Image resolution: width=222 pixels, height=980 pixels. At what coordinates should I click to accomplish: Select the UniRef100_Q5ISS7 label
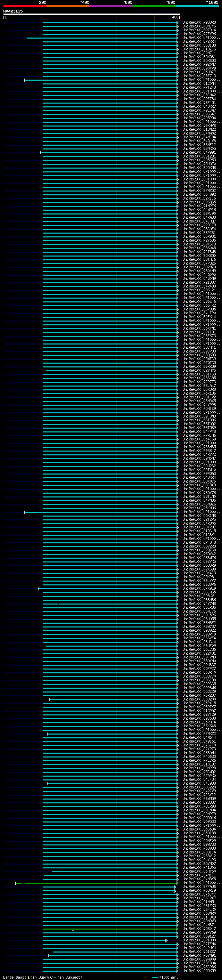coord(199,952)
